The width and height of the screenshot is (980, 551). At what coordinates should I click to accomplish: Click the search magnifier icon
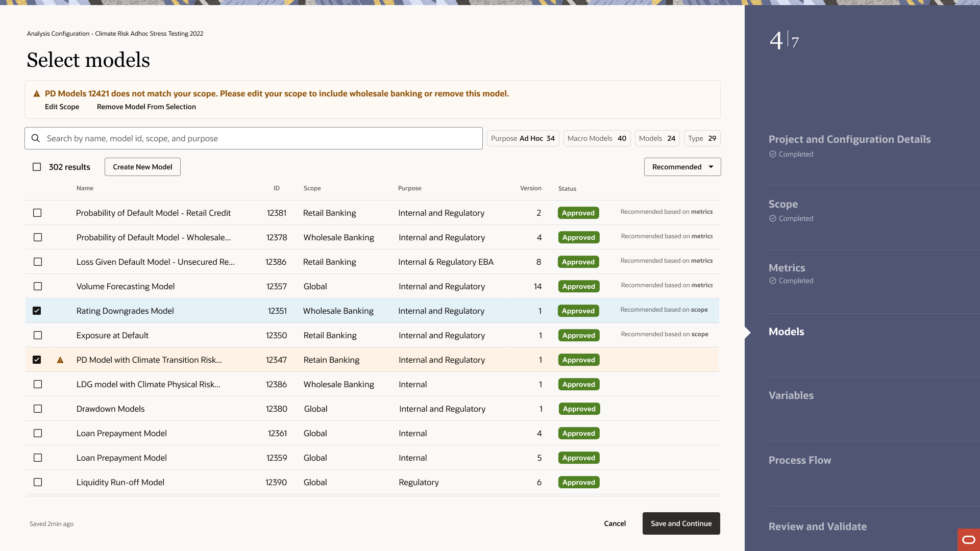[36, 138]
